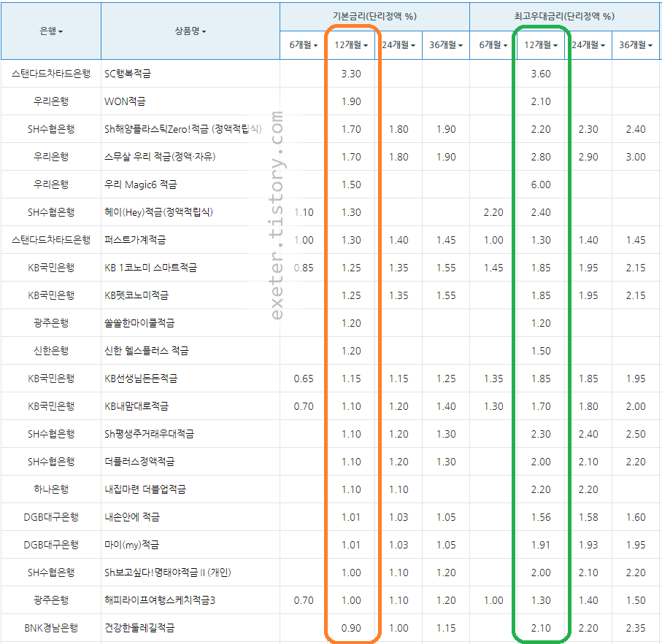The height and width of the screenshot is (644, 662).
Task: Sort 기본금리 by 36개월 column
Action: pyautogui.click(x=446, y=44)
